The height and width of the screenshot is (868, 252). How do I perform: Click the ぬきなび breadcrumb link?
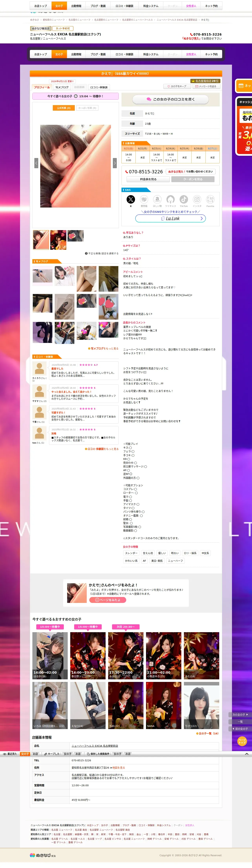click(x=34, y=20)
